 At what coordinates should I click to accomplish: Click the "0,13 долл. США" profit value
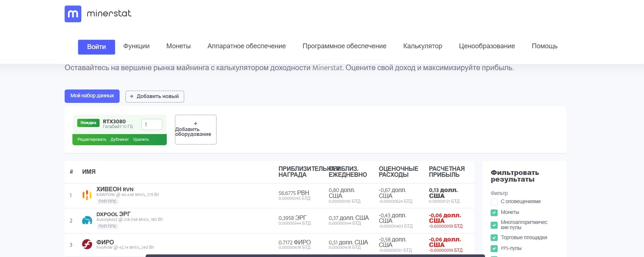coord(443,193)
